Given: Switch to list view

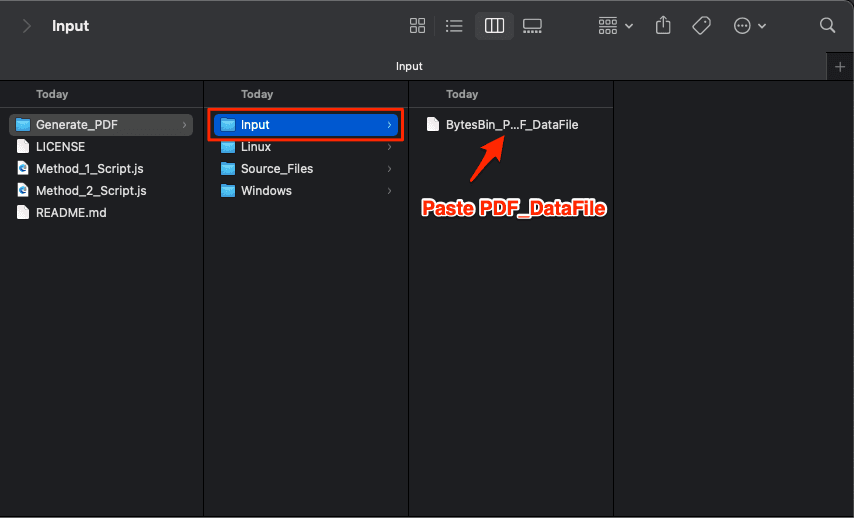Looking at the screenshot, I should (x=454, y=26).
